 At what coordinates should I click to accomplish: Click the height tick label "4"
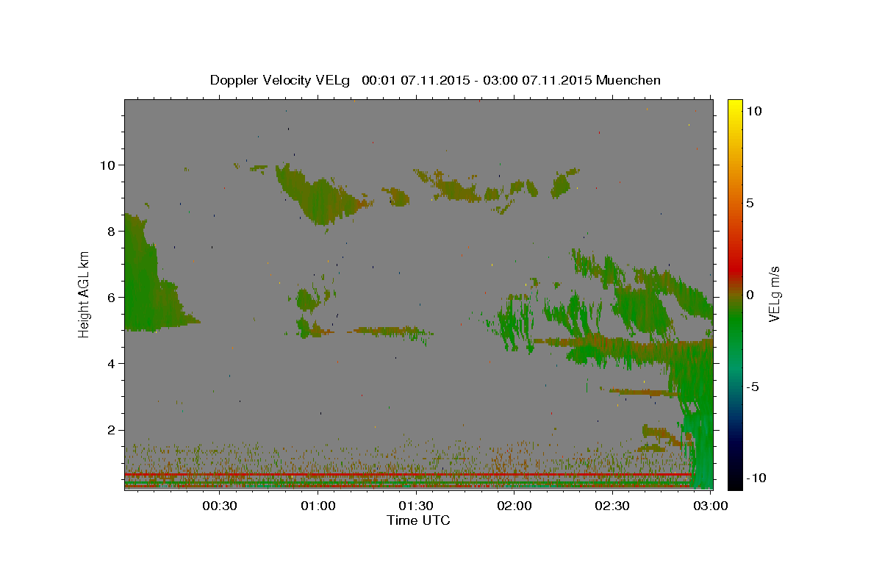[x=111, y=364]
